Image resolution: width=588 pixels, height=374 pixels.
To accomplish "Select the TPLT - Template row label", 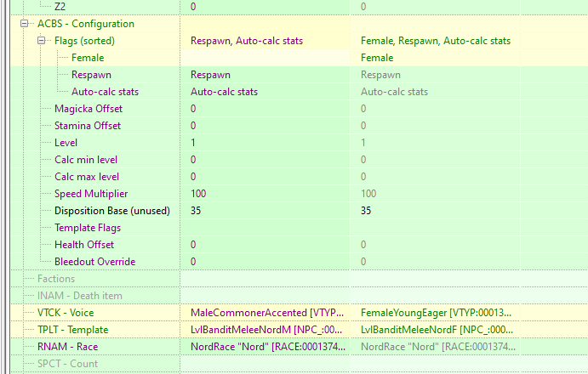I will click(x=72, y=330).
